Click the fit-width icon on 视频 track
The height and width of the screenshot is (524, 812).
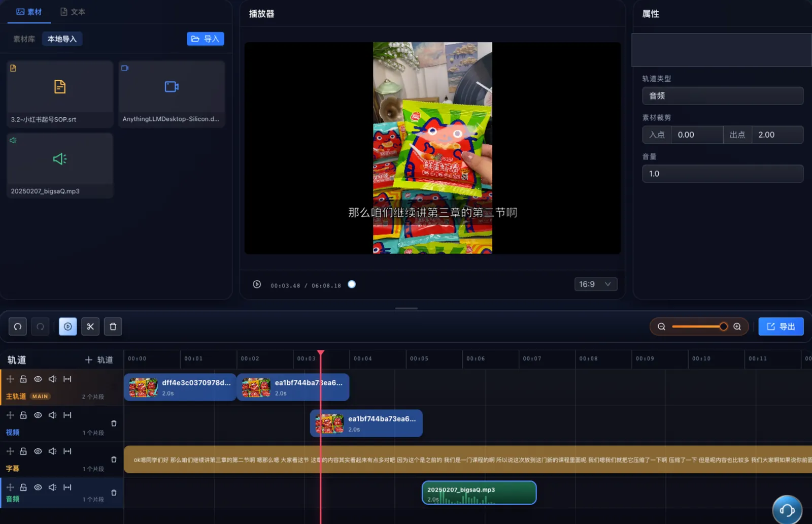click(x=67, y=415)
